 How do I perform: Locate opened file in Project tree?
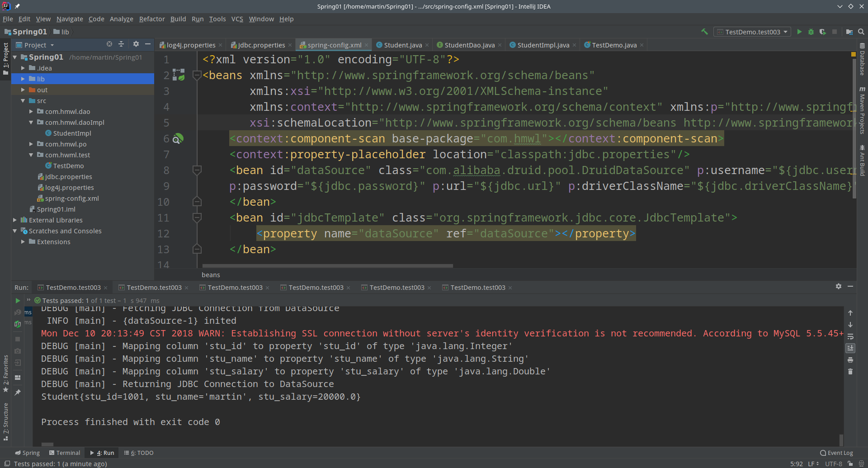[x=109, y=44]
